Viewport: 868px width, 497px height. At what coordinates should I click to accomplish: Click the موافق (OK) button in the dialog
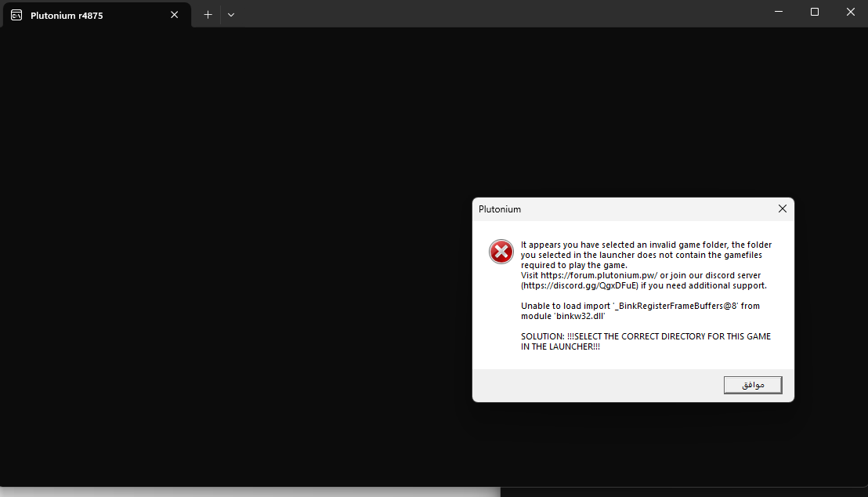752,385
